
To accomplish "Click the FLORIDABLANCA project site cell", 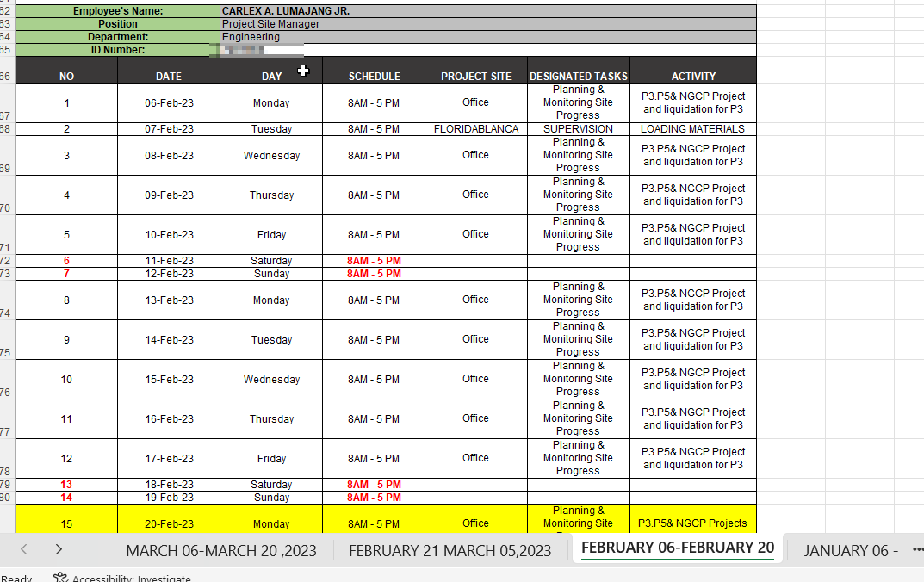I will [x=476, y=129].
